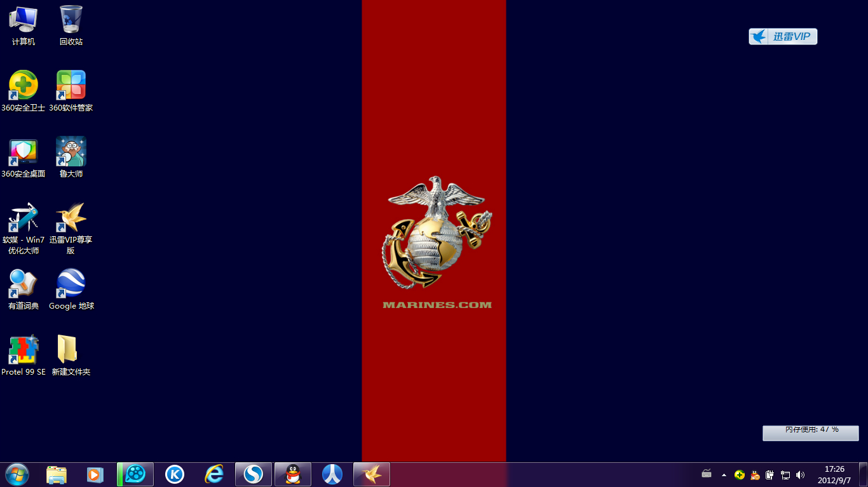Viewport: 868px width, 487px height.
Task: Click the 迅雷VIP floating widget
Action: (x=783, y=36)
